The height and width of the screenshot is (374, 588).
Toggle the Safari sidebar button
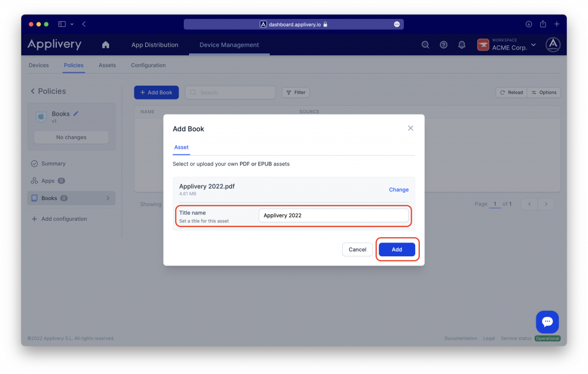(x=62, y=24)
